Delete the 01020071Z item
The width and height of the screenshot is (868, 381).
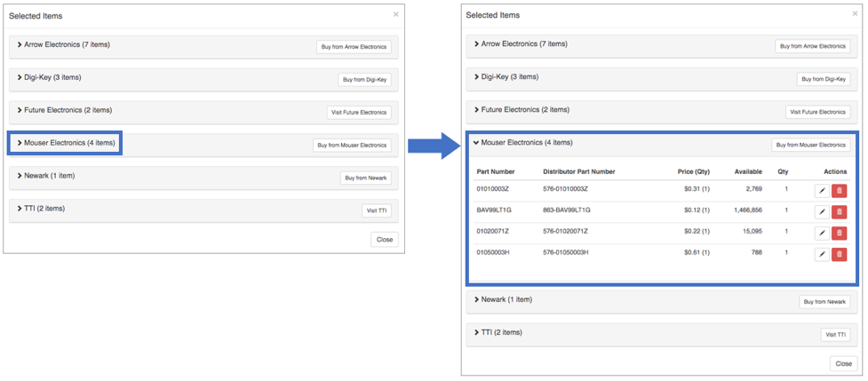click(839, 233)
